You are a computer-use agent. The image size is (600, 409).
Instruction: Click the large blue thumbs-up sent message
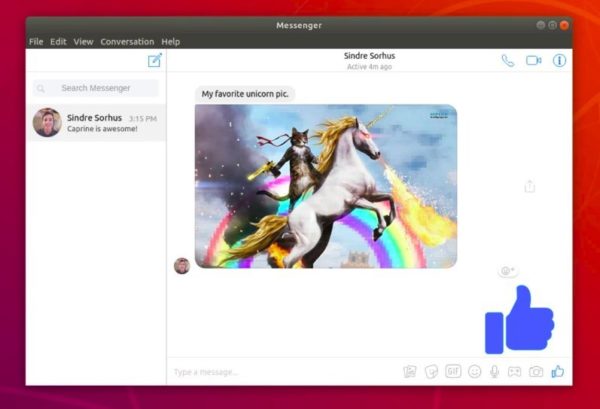[x=519, y=320]
